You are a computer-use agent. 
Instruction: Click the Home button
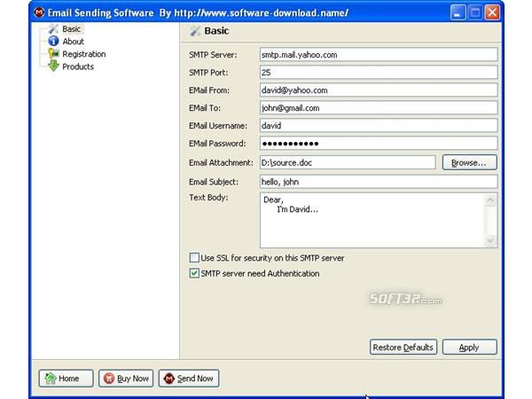tap(66, 379)
